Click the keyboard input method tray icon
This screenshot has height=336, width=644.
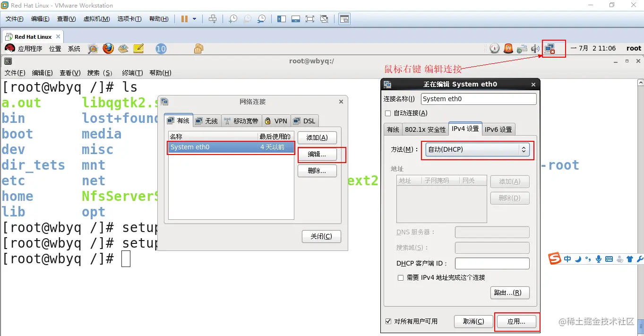pos(522,48)
